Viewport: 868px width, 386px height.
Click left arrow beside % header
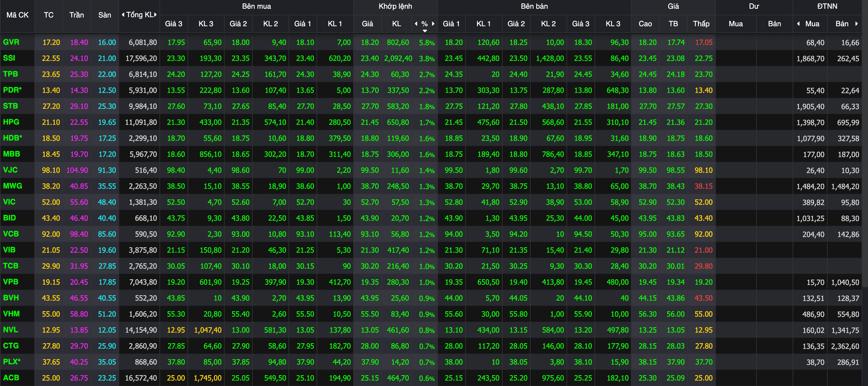[416, 24]
